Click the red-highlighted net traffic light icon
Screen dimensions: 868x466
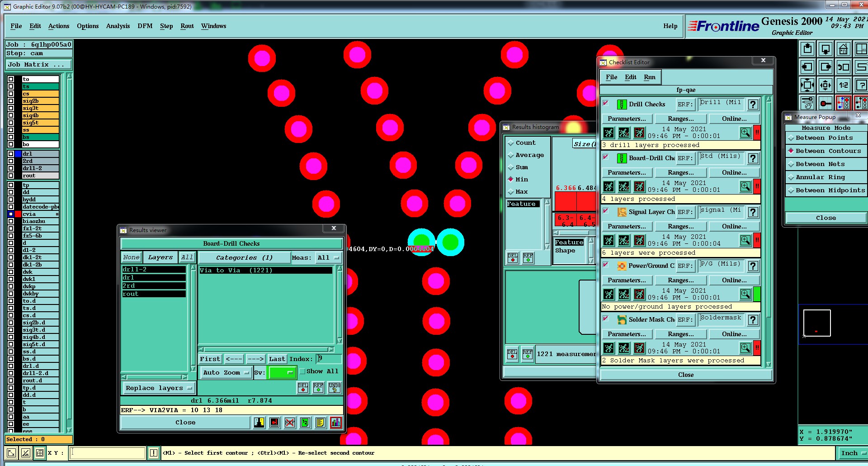pyautogui.click(x=844, y=103)
